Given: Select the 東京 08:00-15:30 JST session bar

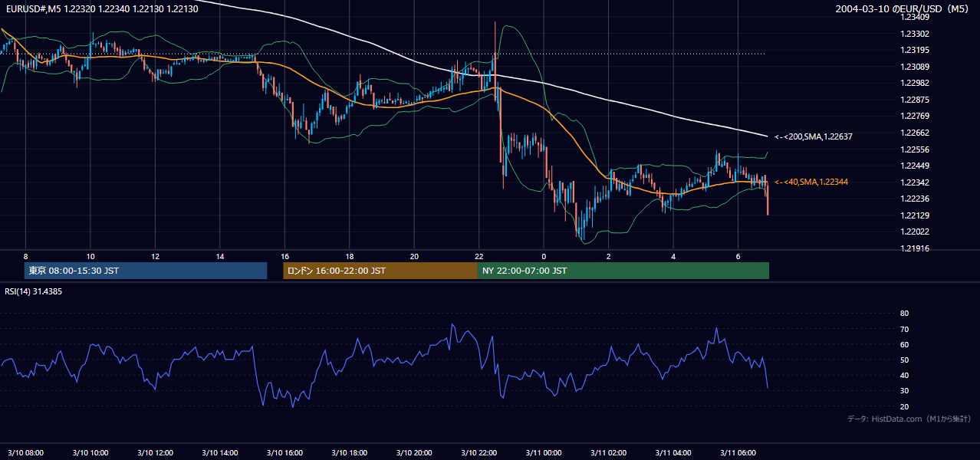Looking at the screenshot, I should (x=146, y=271).
